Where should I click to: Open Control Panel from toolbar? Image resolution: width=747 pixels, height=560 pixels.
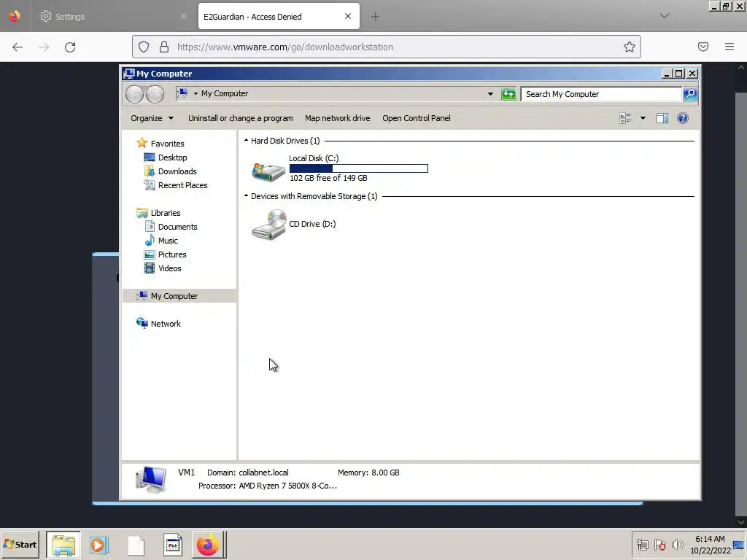click(x=416, y=118)
